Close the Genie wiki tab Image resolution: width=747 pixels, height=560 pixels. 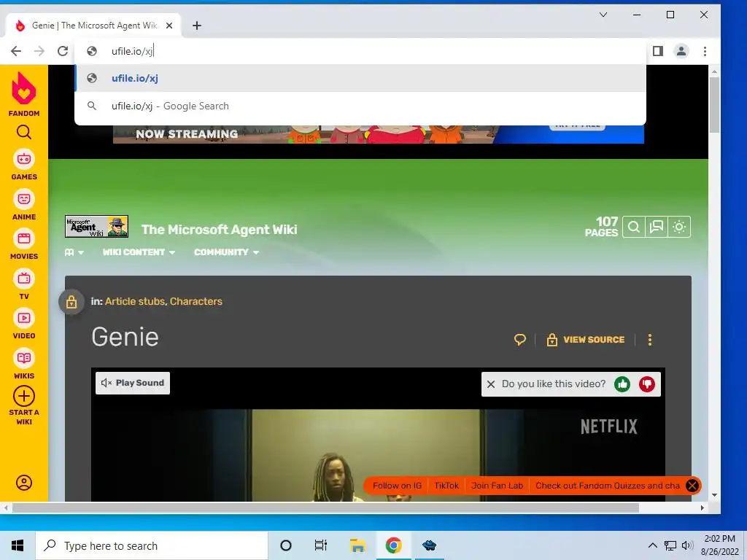169,26
